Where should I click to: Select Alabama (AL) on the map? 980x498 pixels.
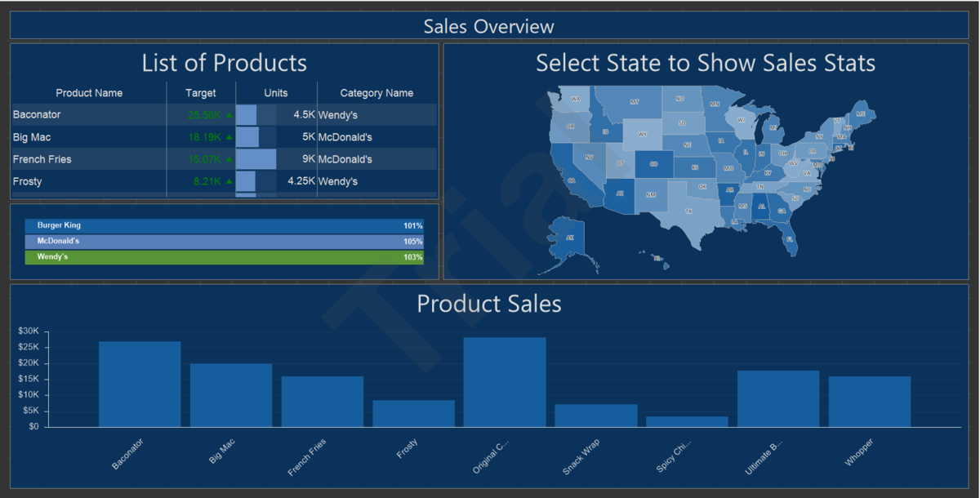(x=761, y=207)
